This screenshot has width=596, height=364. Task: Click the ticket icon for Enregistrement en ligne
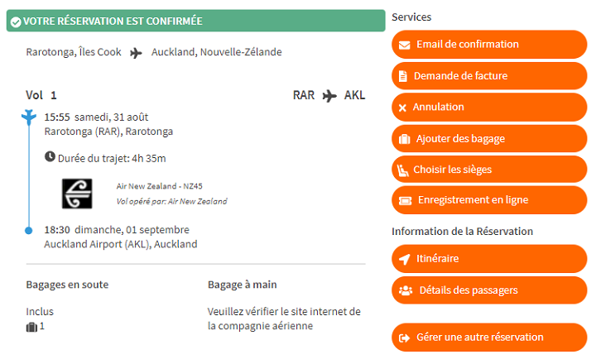(x=405, y=200)
